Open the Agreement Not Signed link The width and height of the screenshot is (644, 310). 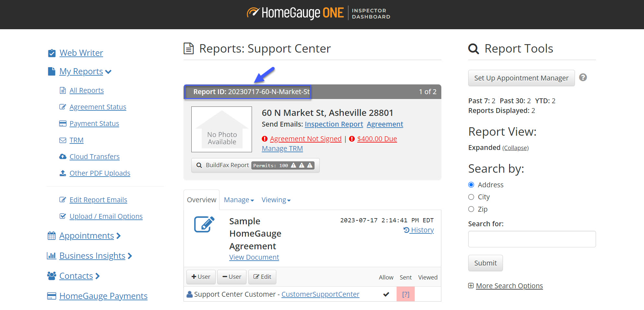tap(305, 139)
